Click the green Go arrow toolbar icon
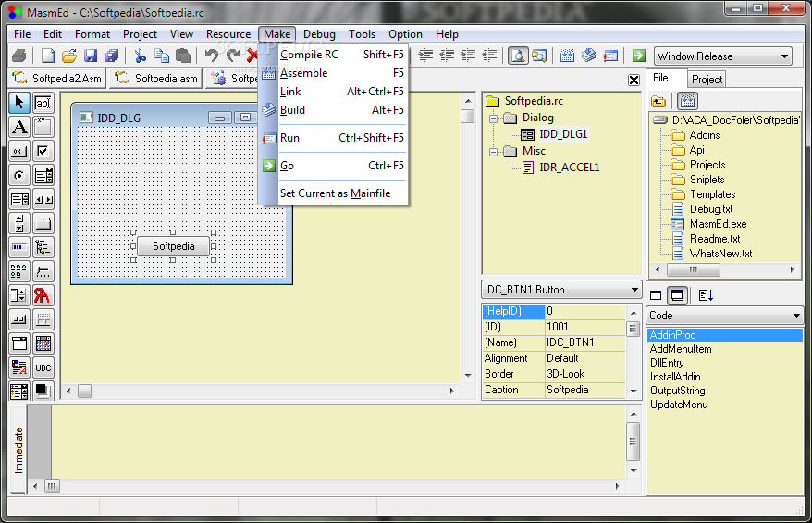 click(638, 56)
